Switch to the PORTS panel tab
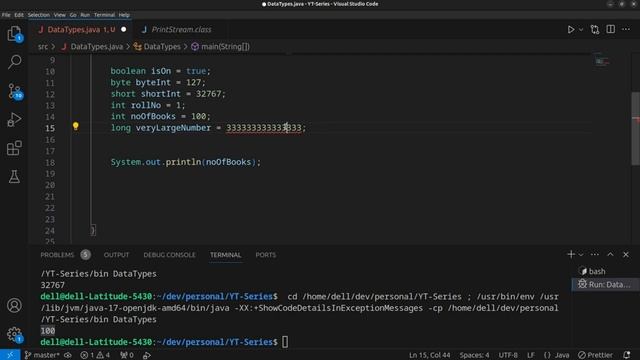This screenshot has height=360, width=640. pyautogui.click(x=266, y=255)
